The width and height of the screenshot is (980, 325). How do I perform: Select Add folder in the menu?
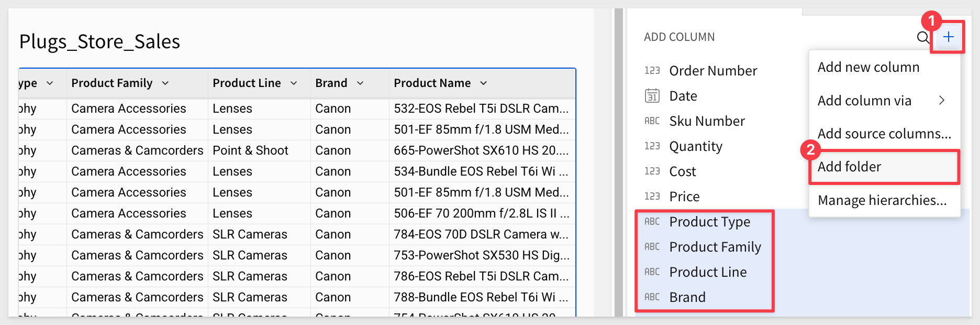[x=884, y=167]
